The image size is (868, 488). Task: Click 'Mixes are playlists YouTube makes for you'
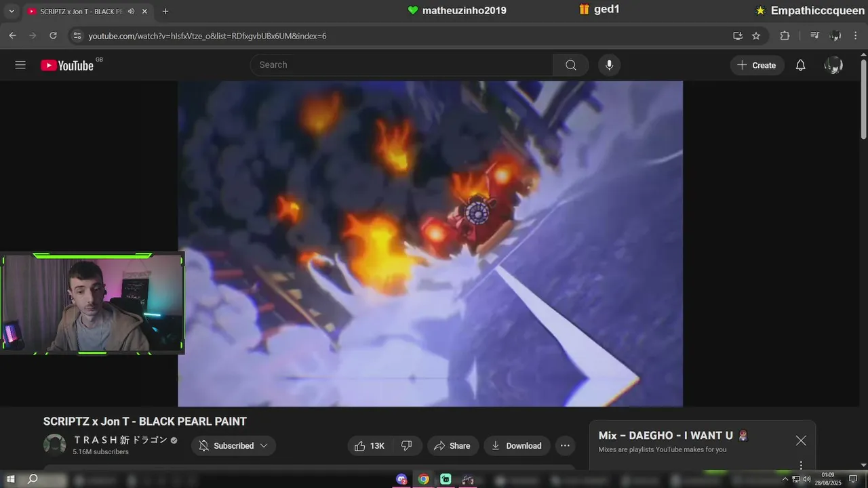[x=663, y=449]
